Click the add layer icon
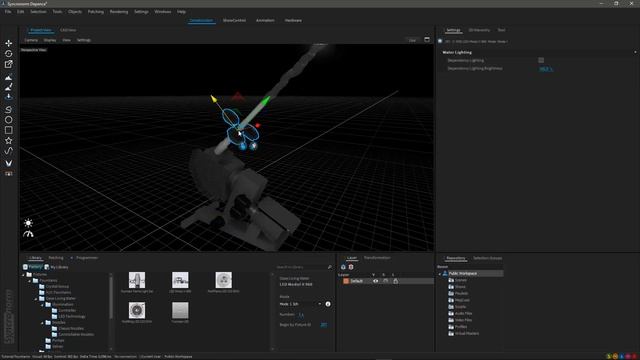 coord(343,267)
